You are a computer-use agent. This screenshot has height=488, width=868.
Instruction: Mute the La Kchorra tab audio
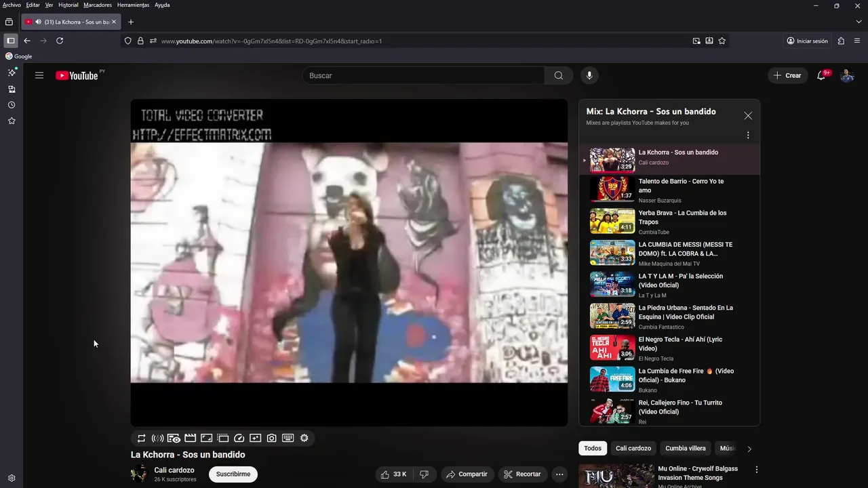pyautogui.click(x=38, y=22)
